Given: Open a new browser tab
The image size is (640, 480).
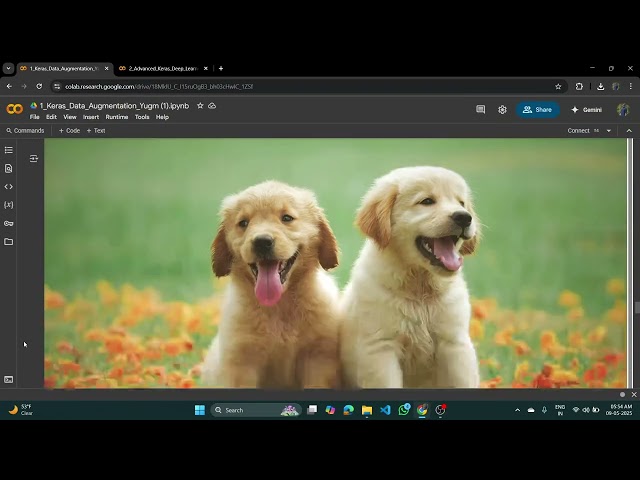Looking at the screenshot, I should tap(221, 69).
